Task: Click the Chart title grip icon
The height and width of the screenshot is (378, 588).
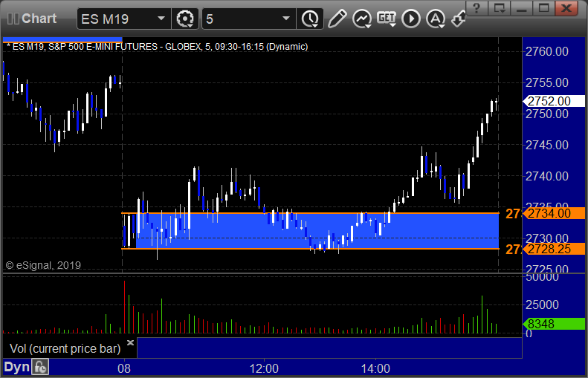Action: pyautogui.click(x=13, y=19)
